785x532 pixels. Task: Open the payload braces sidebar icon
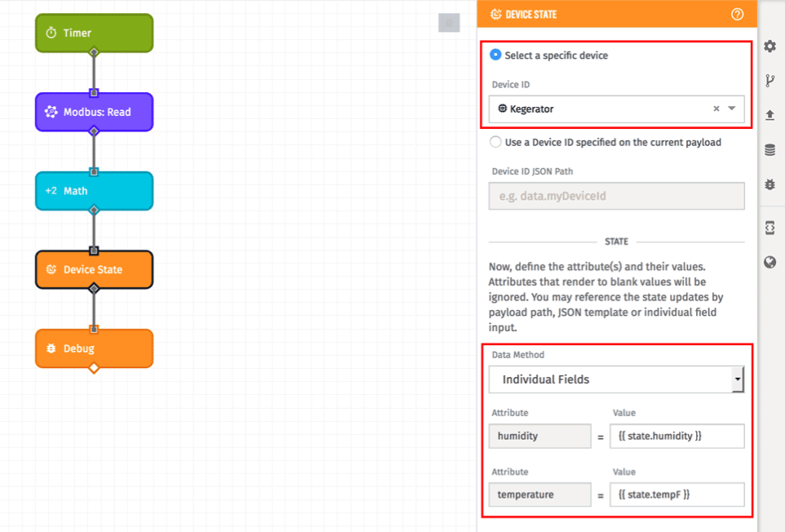[x=769, y=228]
